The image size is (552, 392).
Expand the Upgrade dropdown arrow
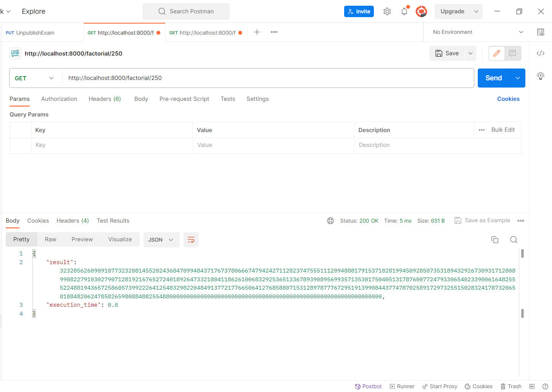pyautogui.click(x=476, y=11)
